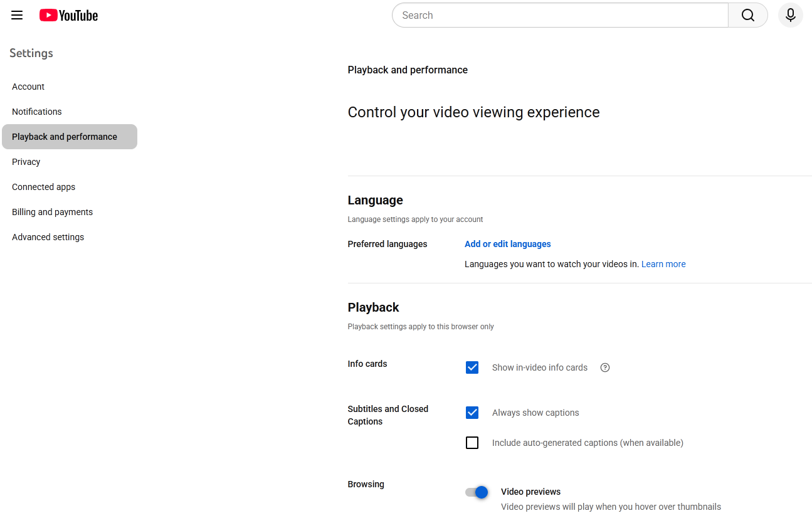
Task: Enable Include auto-generated captions checkbox
Action: click(x=472, y=443)
